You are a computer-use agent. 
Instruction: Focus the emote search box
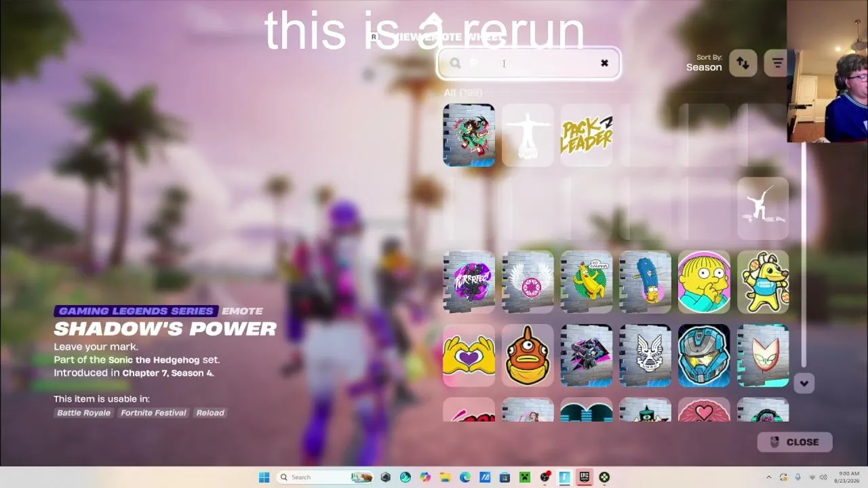click(528, 64)
